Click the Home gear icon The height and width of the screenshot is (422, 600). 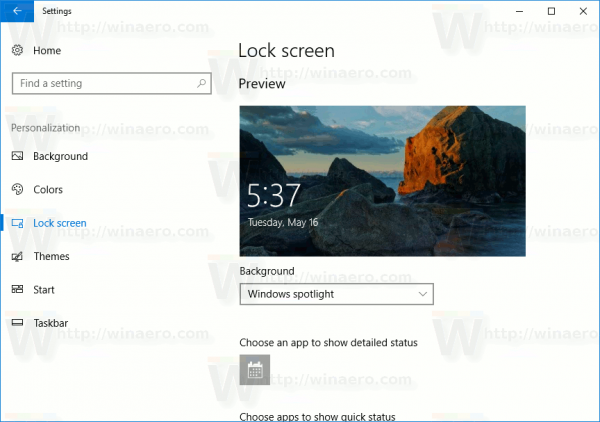point(17,50)
